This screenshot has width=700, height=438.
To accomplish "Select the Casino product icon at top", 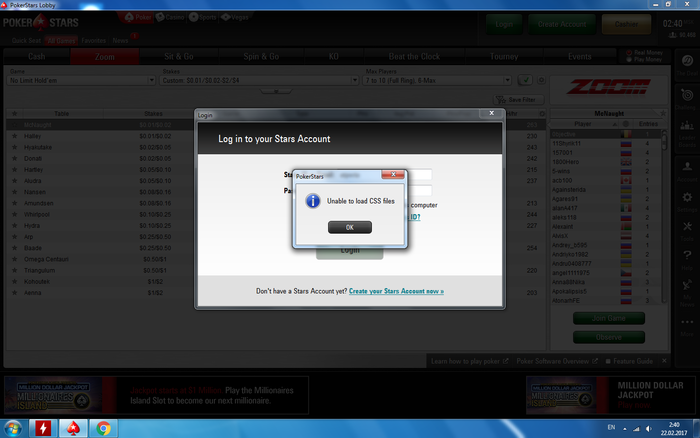I will click(170, 17).
